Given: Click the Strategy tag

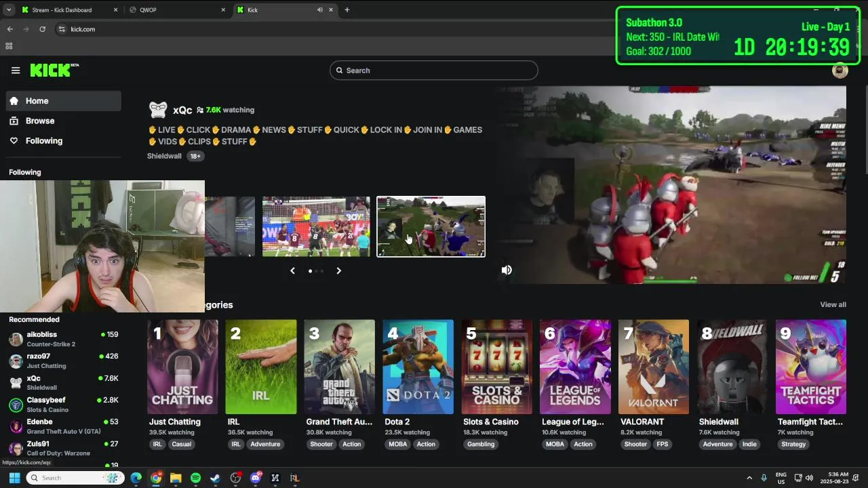Looking at the screenshot, I should tap(793, 445).
